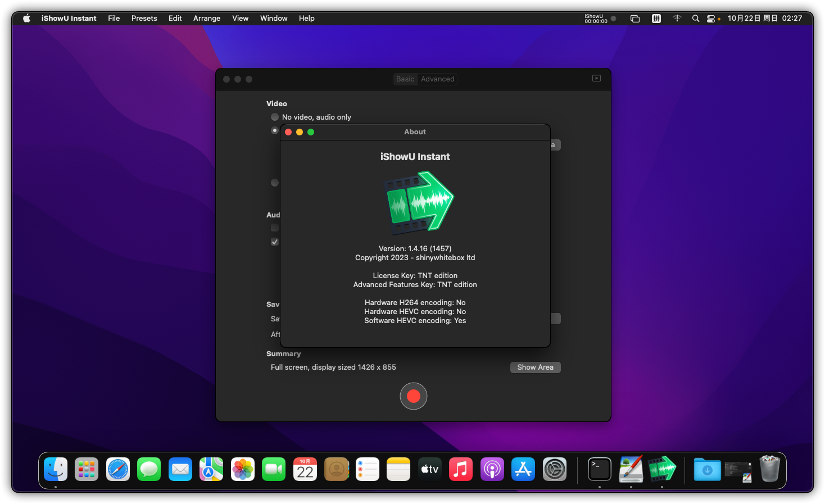Start recording with the red record button
Image resolution: width=825 pixels, height=504 pixels.
coord(414,396)
